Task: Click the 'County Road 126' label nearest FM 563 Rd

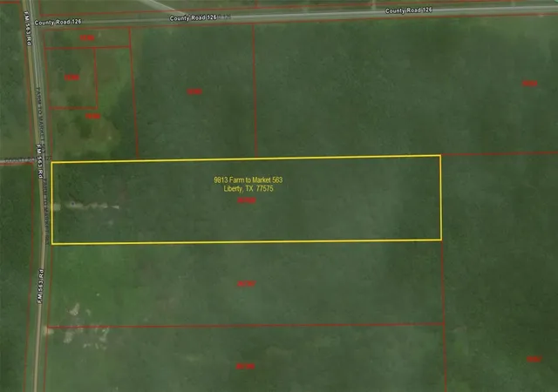Action: 58,22
